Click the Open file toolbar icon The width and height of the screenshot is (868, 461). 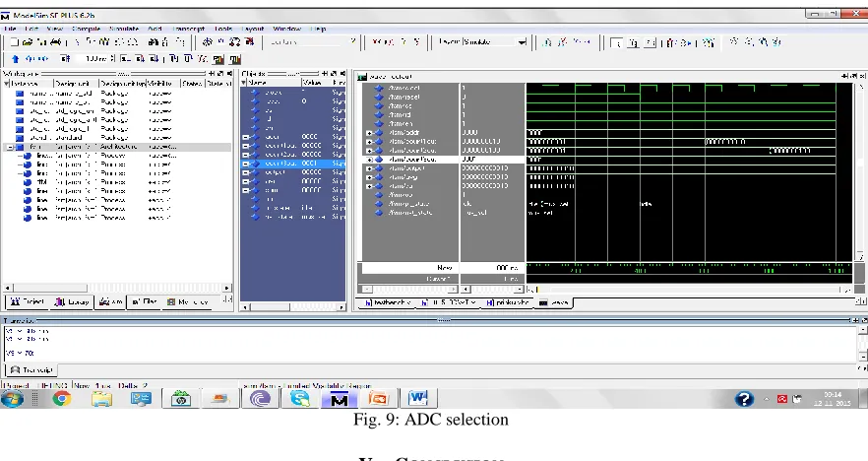28,41
